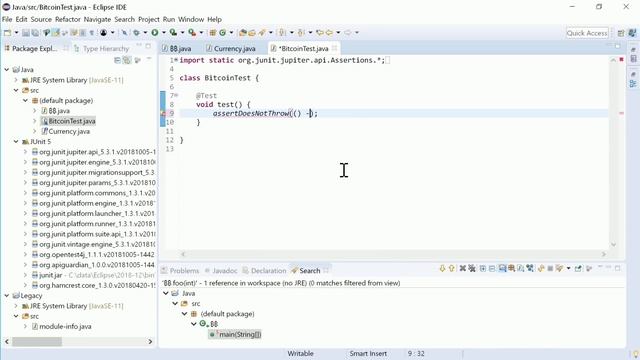Screen dimensions: 640x360
Task: Click the Debug bug icon in toolbar
Action: [x=136, y=33]
